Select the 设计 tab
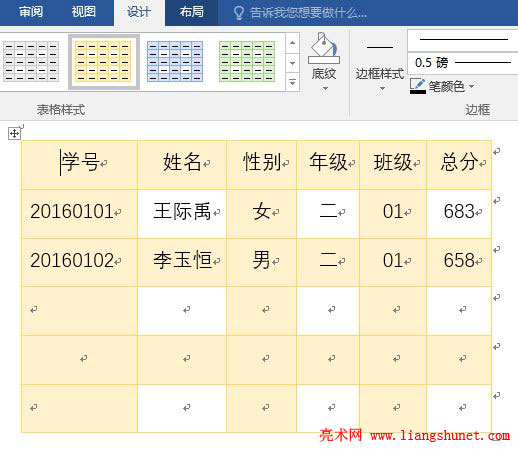Viewport: 518px width, 454px height. (x=139, y=12)
